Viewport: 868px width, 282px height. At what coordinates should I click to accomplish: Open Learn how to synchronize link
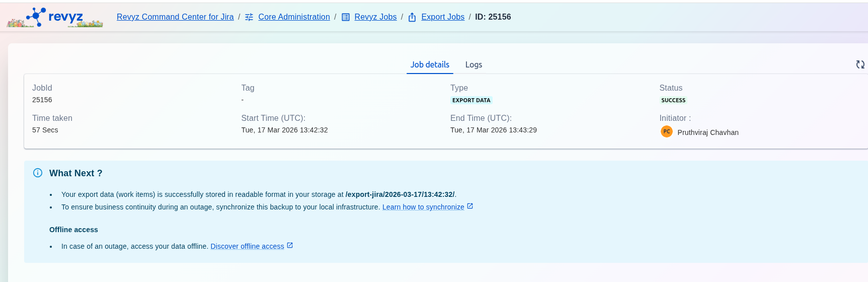[x=423, y=207]
